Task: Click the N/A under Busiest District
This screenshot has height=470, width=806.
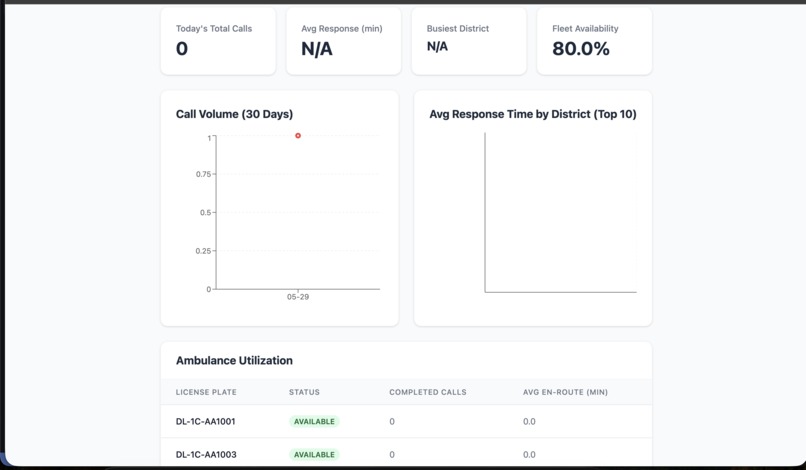Action: click(x=437, y=47)
